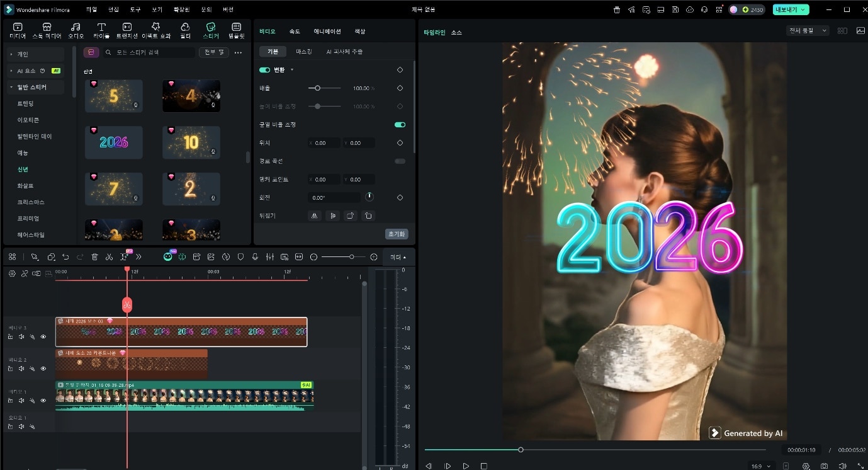Click the 배율 scale slider handle
The image size is (868, 470).
(317, 88)
